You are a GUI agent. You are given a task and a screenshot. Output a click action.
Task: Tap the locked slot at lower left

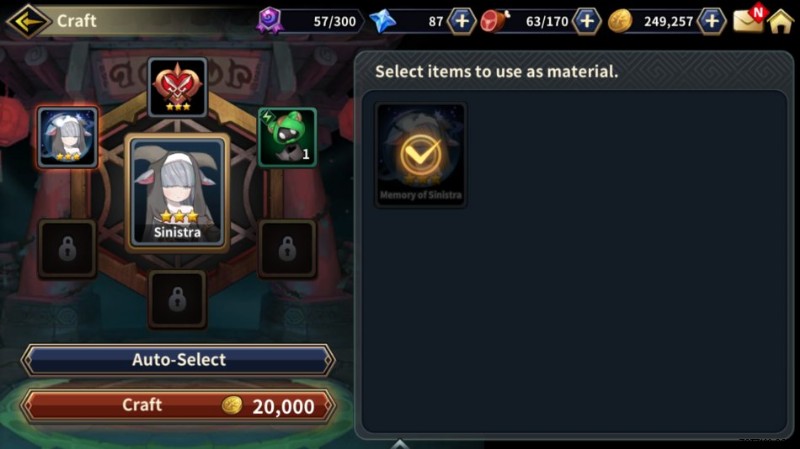click(x=67, y=248)
